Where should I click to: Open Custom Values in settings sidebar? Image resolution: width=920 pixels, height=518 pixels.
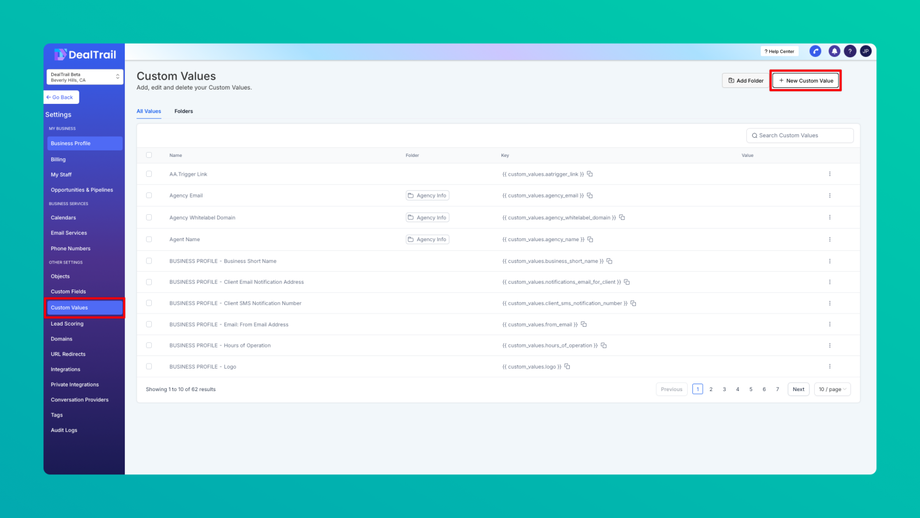85,307
